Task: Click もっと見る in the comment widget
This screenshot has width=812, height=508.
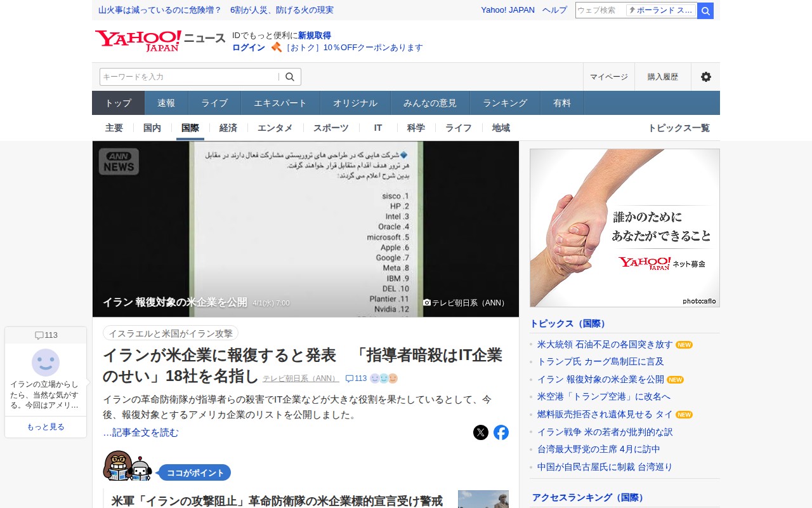Action: click(x=46, y=427)
